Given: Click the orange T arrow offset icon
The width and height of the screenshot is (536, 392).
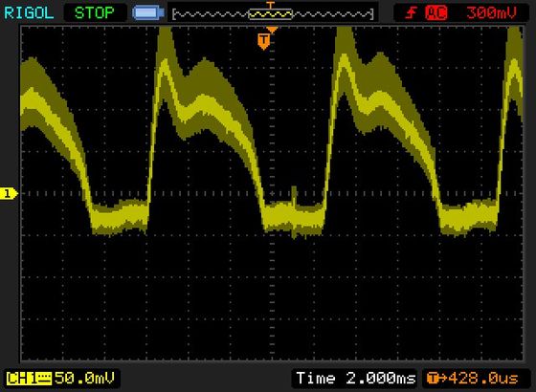Looking at the screenshot, I should click(436, 379).
